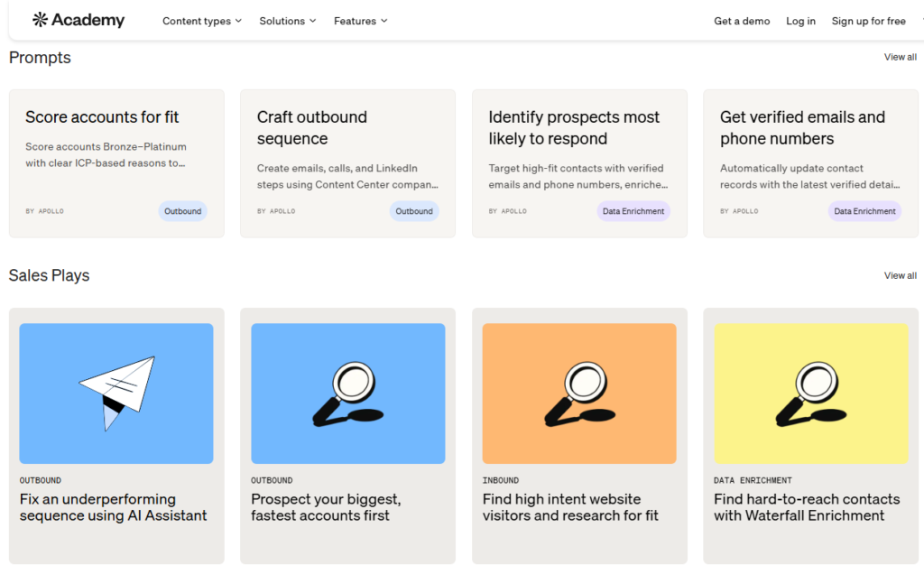Screen dimensions: 924x565
Task: Open the Log in page
Action: 800,21
